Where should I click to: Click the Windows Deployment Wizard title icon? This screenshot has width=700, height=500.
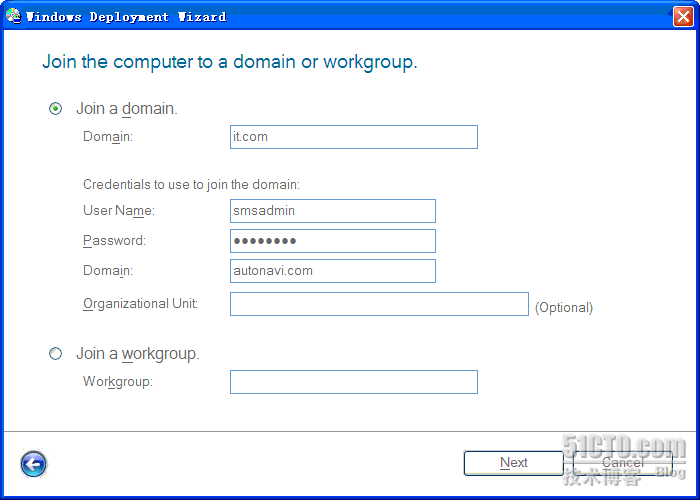[x=13, y=16]
